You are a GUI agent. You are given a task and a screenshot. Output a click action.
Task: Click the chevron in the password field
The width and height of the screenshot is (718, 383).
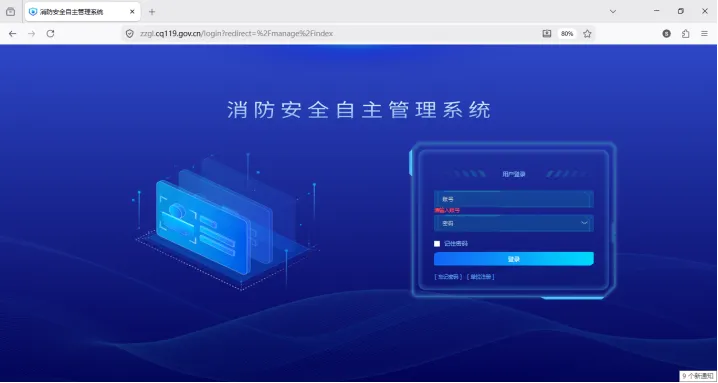[584, 223]
